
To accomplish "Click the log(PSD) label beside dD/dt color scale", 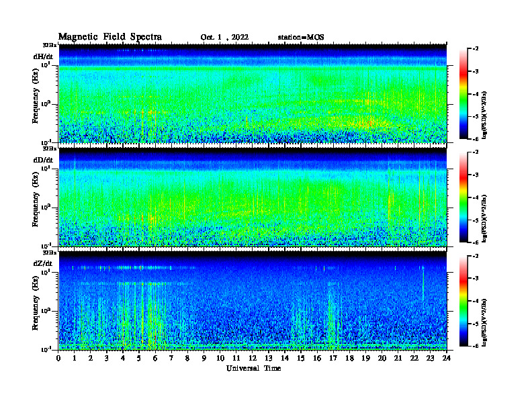I will click(x=484, y=218).
